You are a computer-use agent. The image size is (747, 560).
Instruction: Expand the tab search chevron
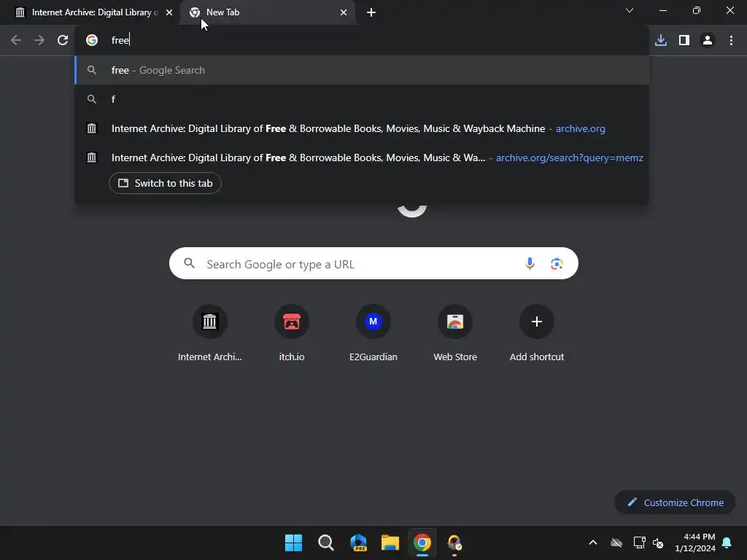tap(630, 10)
